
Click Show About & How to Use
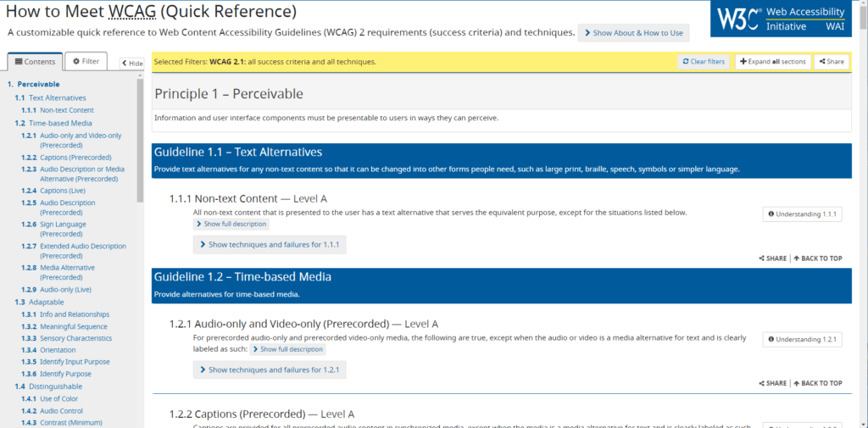coord(634,33)
